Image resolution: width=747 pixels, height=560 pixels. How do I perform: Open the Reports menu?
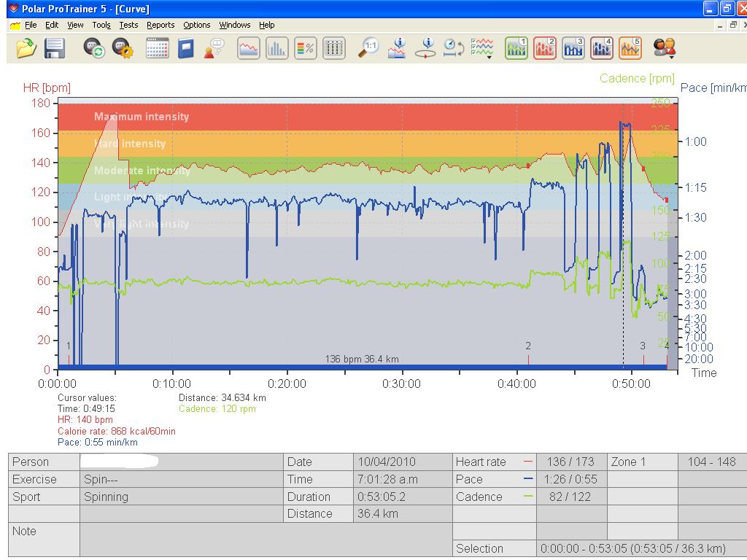160,25
